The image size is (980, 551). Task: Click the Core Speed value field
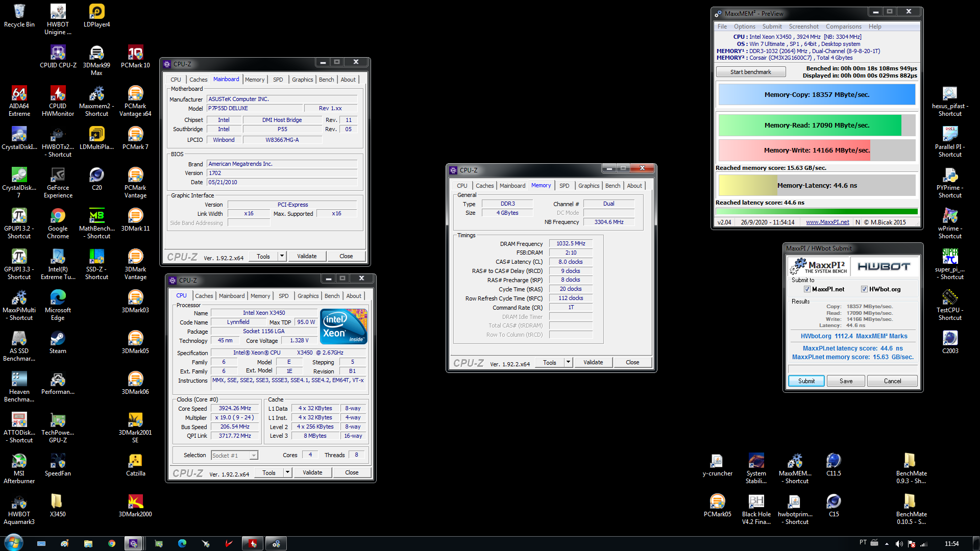(235, 409)
